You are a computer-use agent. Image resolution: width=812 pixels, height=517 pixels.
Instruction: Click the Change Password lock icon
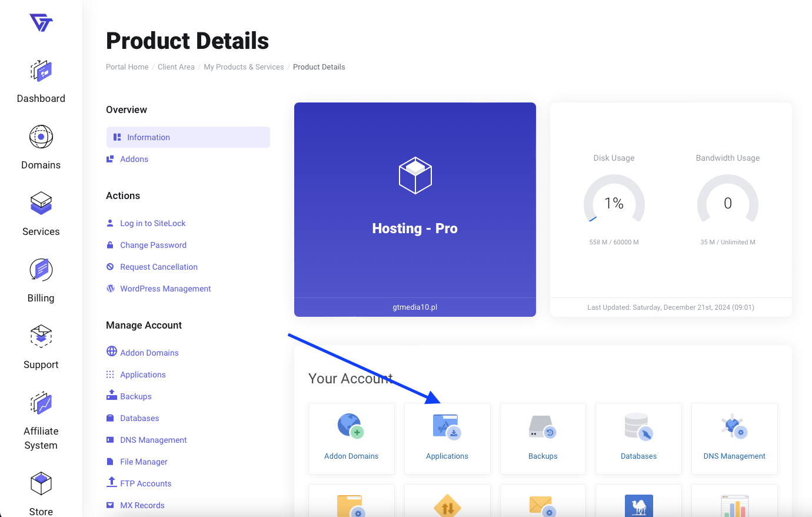click(x=110, y=245)
